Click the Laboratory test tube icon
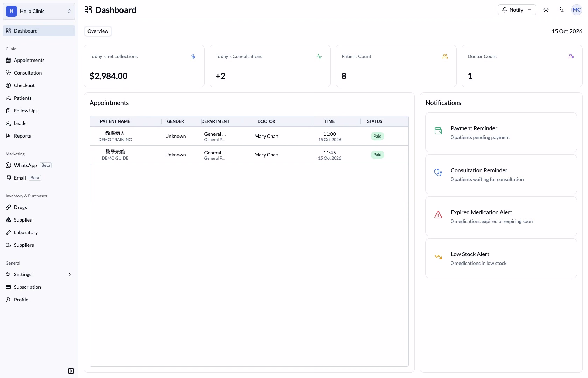 click(x=8, y=232)
